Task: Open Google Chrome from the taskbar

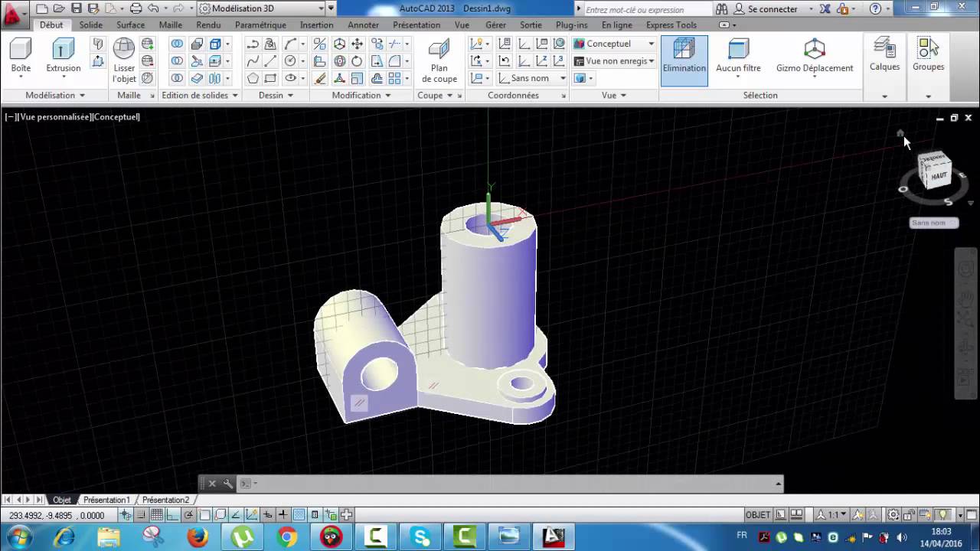Action: click(287, 537)
